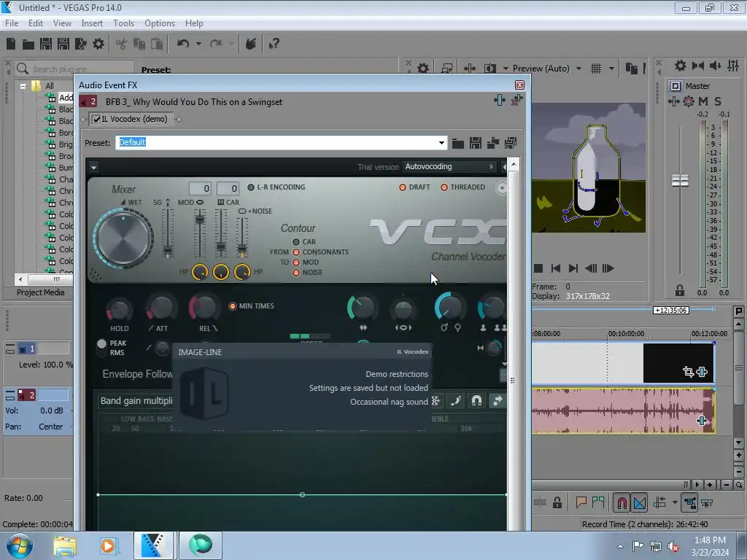Toggle the automatic crossfades icon
The image size is (747, 560).
click(x=639, y=502)
